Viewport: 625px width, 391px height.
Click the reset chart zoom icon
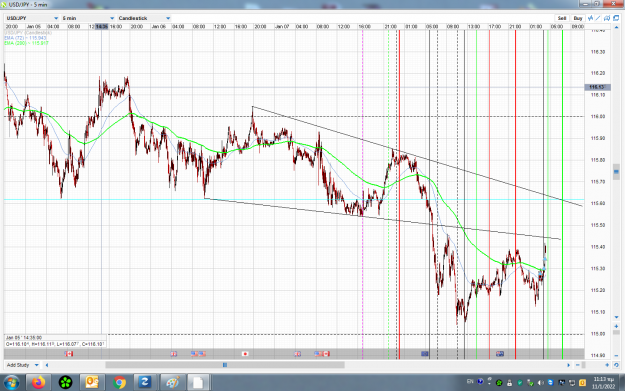pyautogui.click(x=616, y=365)
